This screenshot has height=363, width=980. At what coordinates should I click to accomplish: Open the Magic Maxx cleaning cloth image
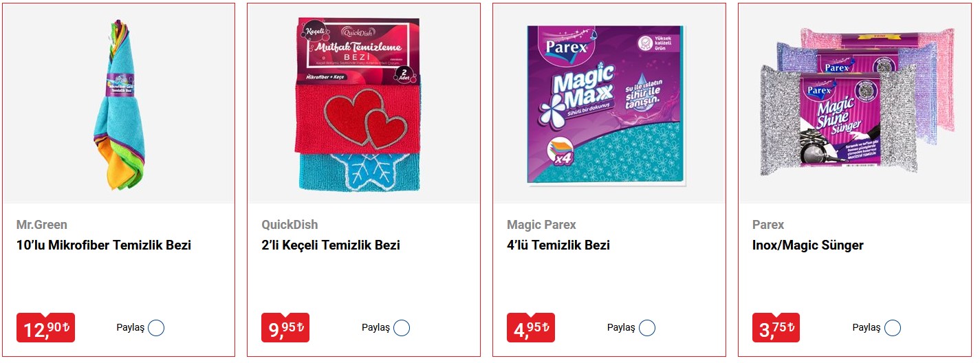click(606, 104)
